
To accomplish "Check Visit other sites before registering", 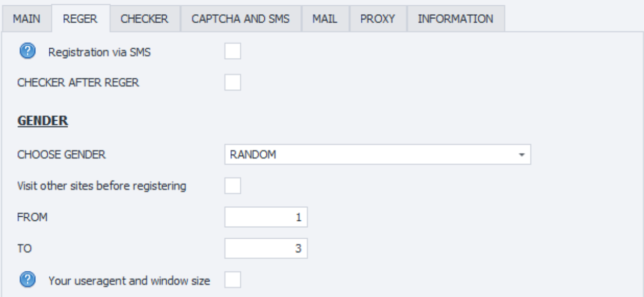I will (x=232, y=185).
